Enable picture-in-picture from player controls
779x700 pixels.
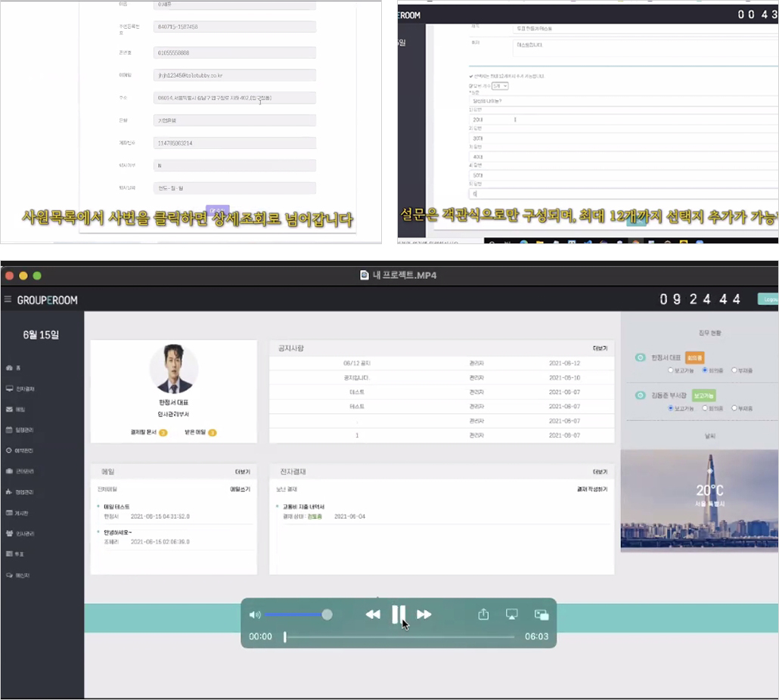pyautogui.click(x=542, y=615)
